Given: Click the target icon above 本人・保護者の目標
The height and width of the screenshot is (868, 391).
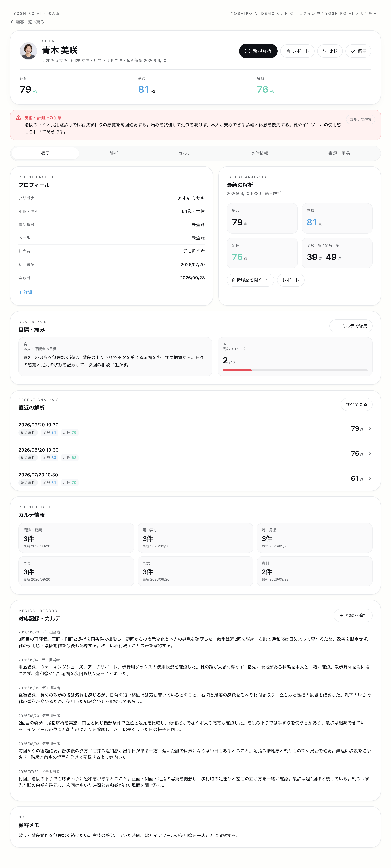Looking at the screenshot, I should (x=25, y=344).
